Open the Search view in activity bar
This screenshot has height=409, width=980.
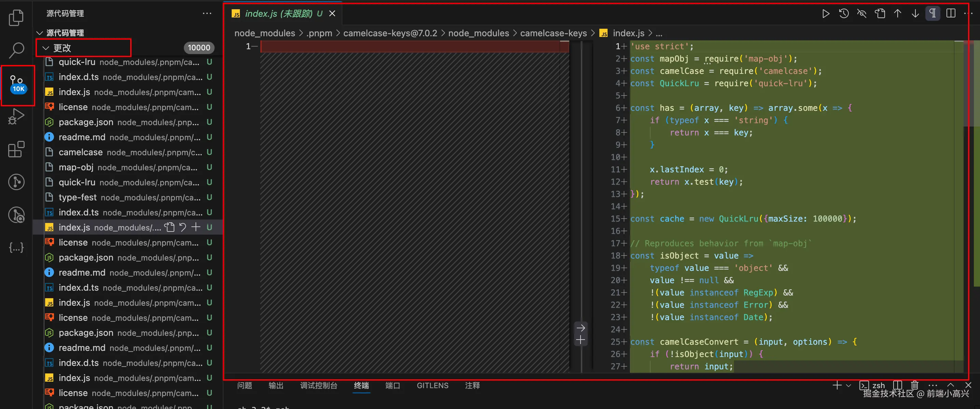16,50
